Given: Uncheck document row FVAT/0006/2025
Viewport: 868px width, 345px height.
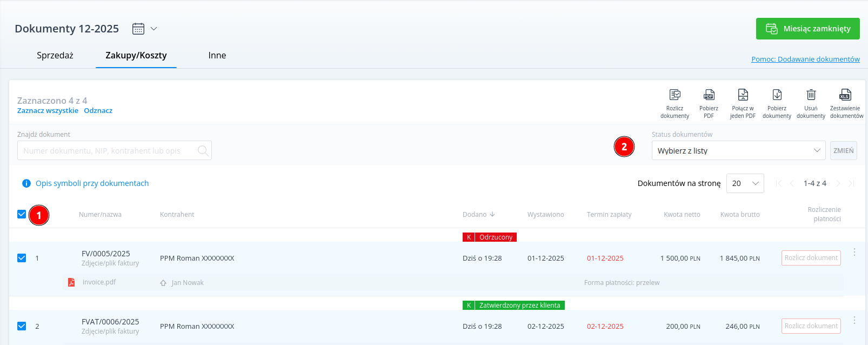Looking at the screenshot, I should (x=22, y=326).
